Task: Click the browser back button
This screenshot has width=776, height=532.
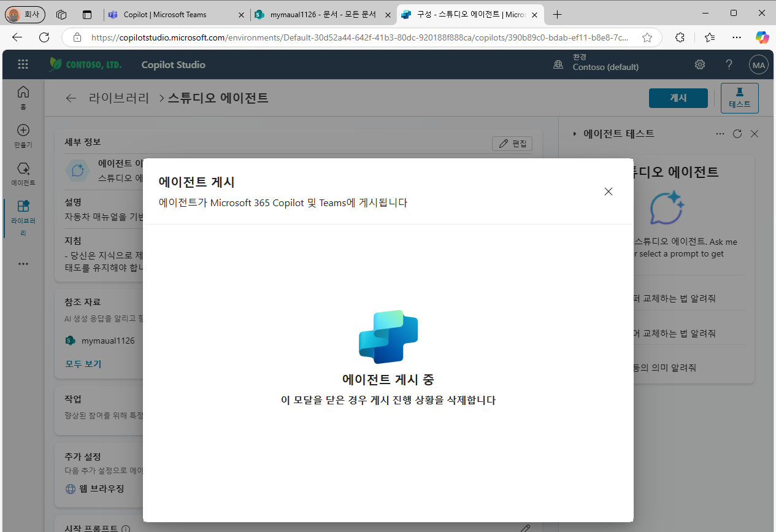Action: (x=17, y=37)
